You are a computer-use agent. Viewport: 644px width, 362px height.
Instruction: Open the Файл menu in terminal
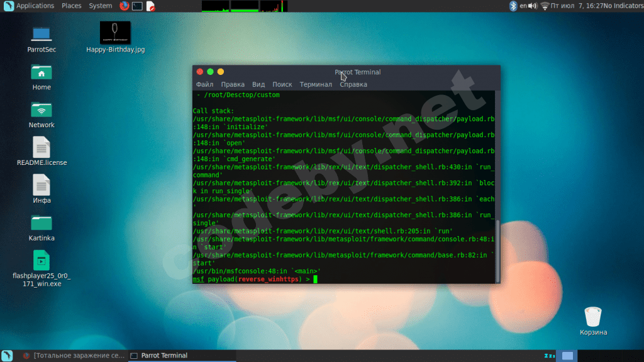point(204,84)
